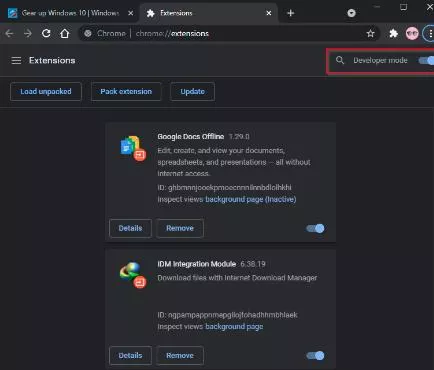434x370 pixels.
Task: Open IDM Integration Module background page link
Action: tap(234, 327)
